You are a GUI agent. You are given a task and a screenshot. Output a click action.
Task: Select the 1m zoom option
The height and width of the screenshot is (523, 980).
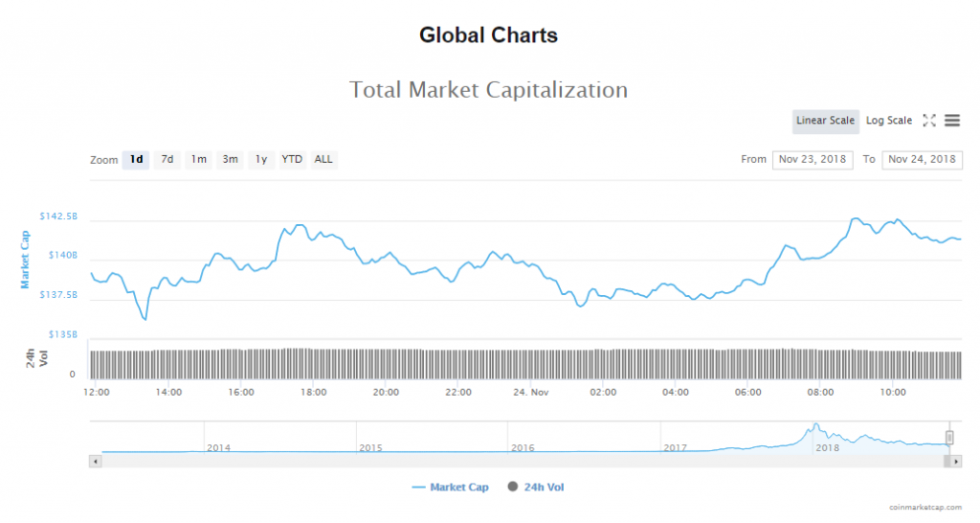click(198, 159)
